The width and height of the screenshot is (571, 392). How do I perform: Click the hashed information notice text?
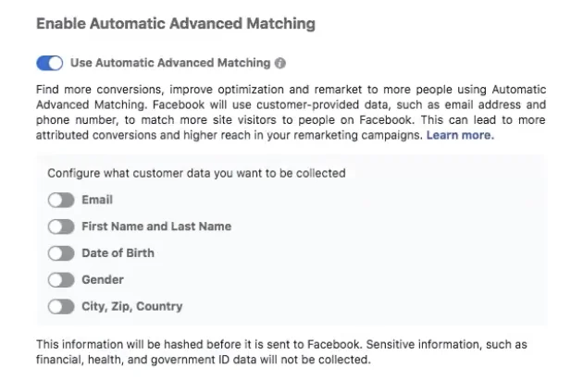tap(281, 352)
